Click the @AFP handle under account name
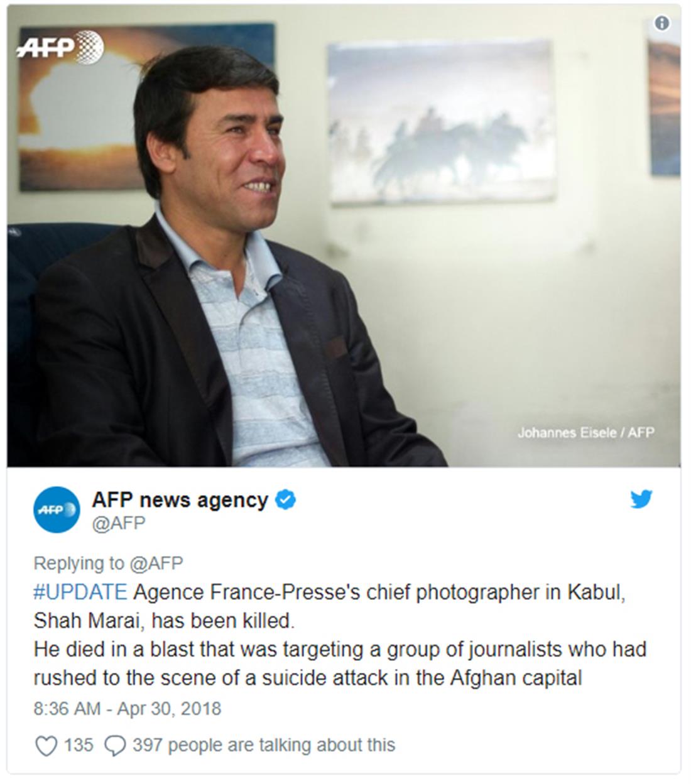 (x=119, y=523)
